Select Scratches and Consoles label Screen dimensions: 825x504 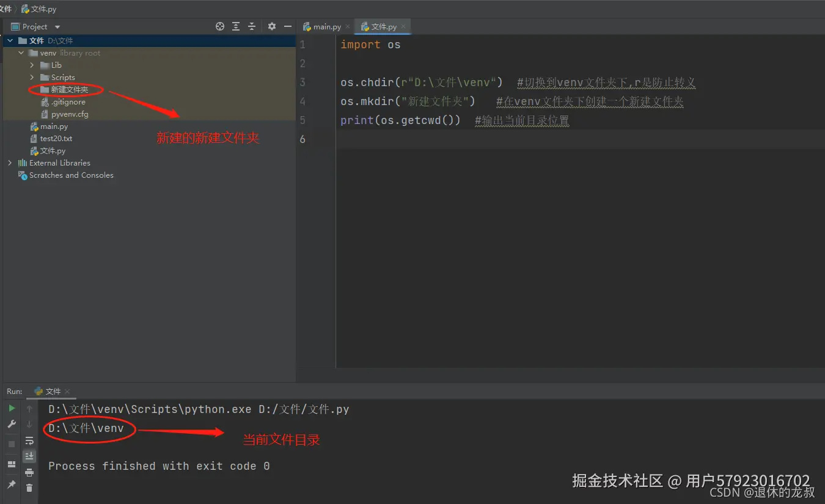click(x=71, y=175)
